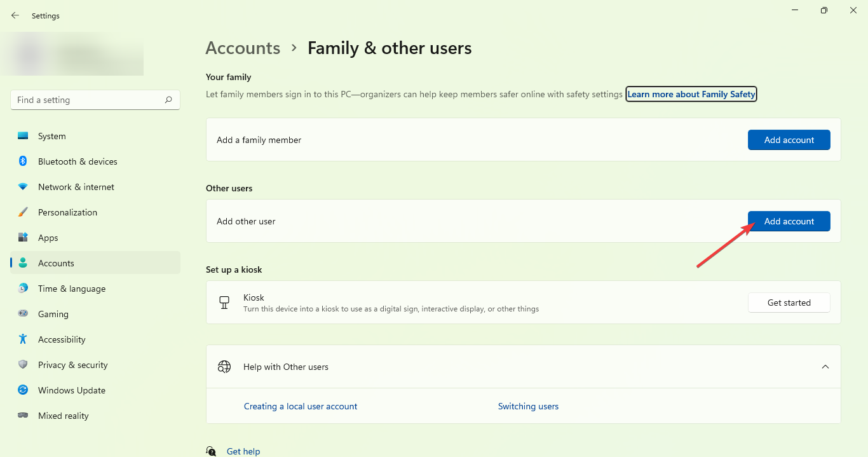Open System via its monitor icon
Image resolution: width=868 pixels, height=457 pixels.
pyautogui.click(x=23, y=136)
